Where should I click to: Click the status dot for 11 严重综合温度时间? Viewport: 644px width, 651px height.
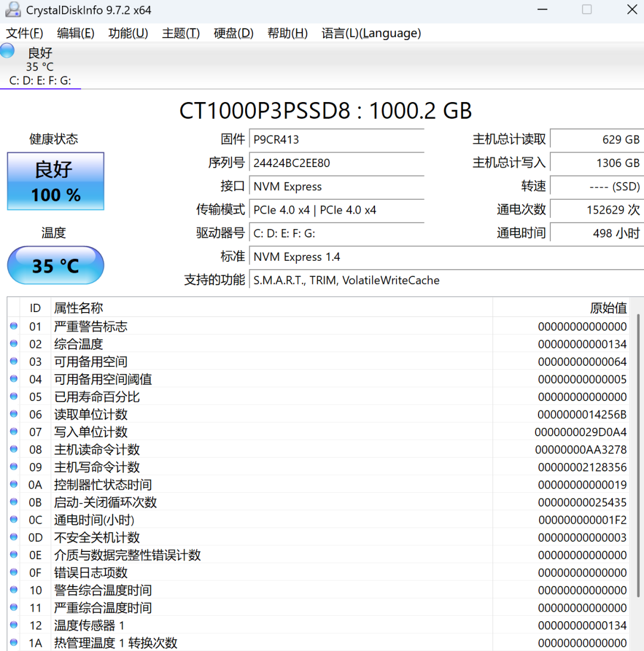pos(14,607)
